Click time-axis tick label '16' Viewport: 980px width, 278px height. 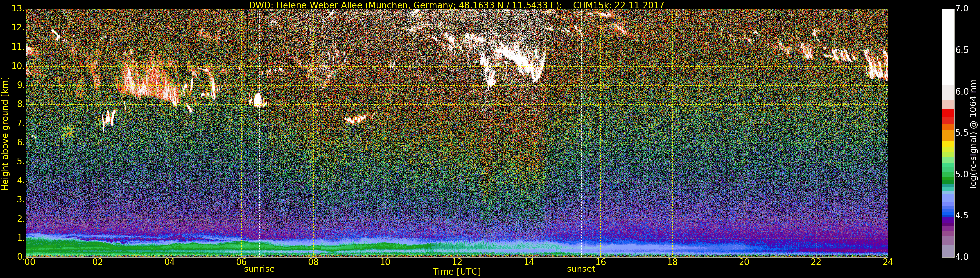coord(601,262)
